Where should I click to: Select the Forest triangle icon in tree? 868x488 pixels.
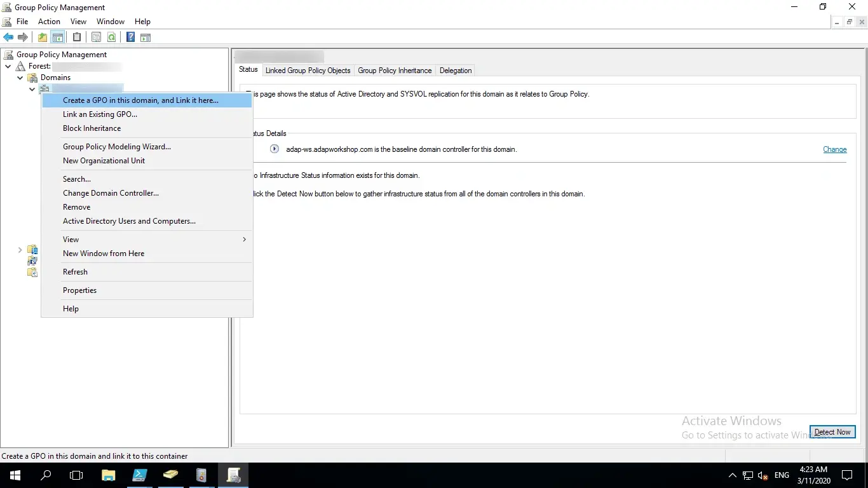(x=21, y=66)
